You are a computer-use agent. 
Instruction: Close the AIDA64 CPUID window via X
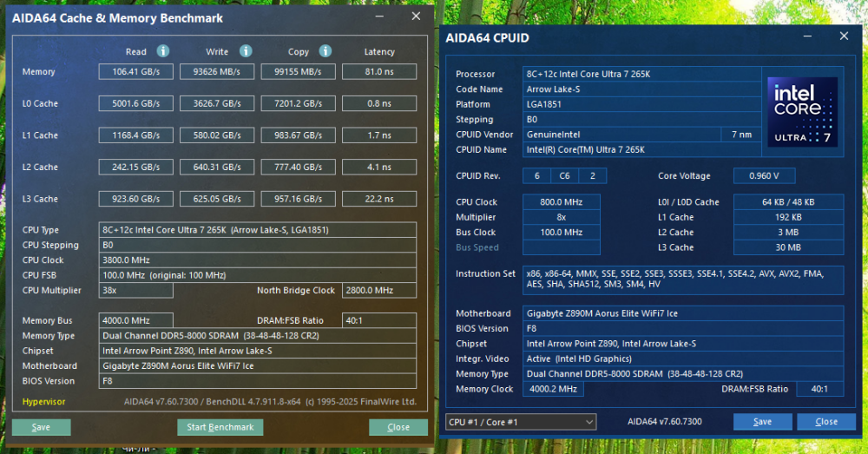[844, 36]
